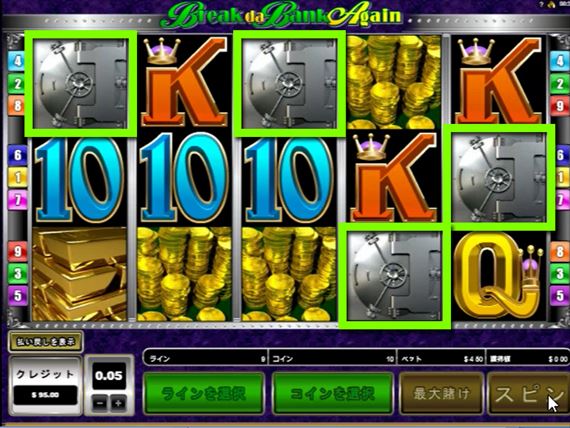Viewport: 570px width, 428px height.
Task: Select purple payline 5 marker on right
Action: [559, 296]
